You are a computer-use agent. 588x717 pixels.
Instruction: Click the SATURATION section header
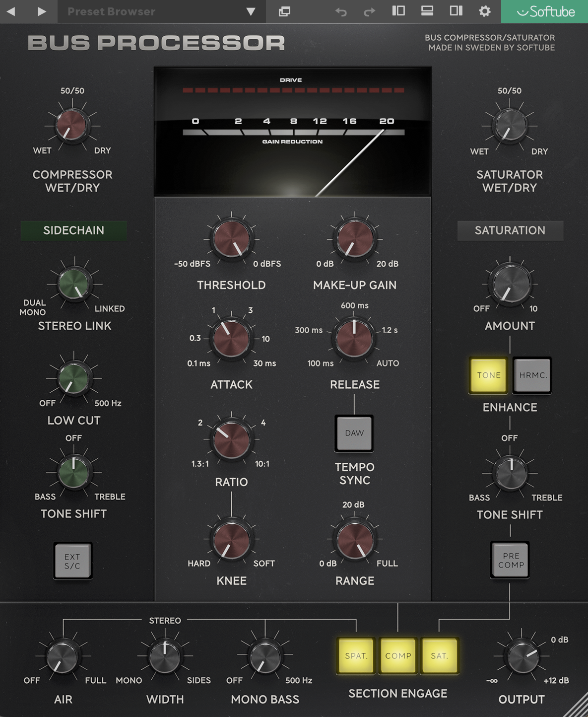[510, 230]
